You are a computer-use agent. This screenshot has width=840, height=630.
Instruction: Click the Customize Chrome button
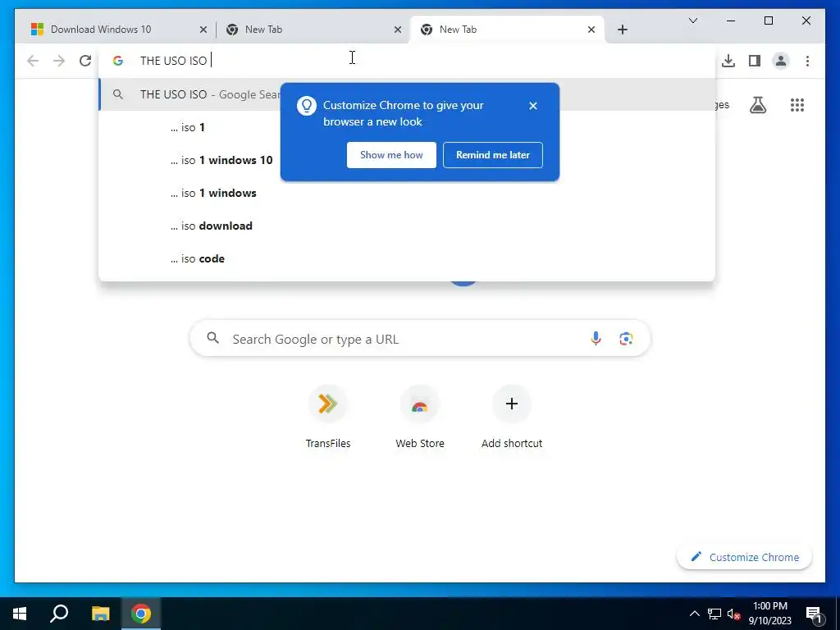click(x=744, y=557)
